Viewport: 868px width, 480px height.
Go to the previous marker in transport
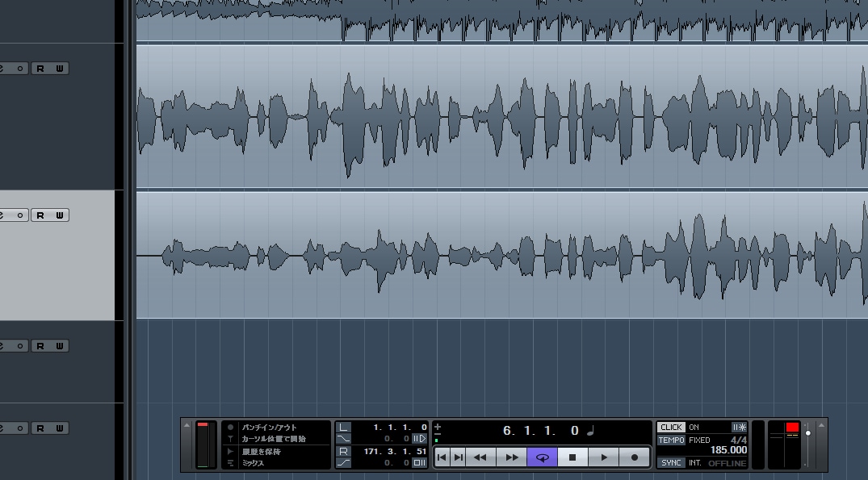442,457
